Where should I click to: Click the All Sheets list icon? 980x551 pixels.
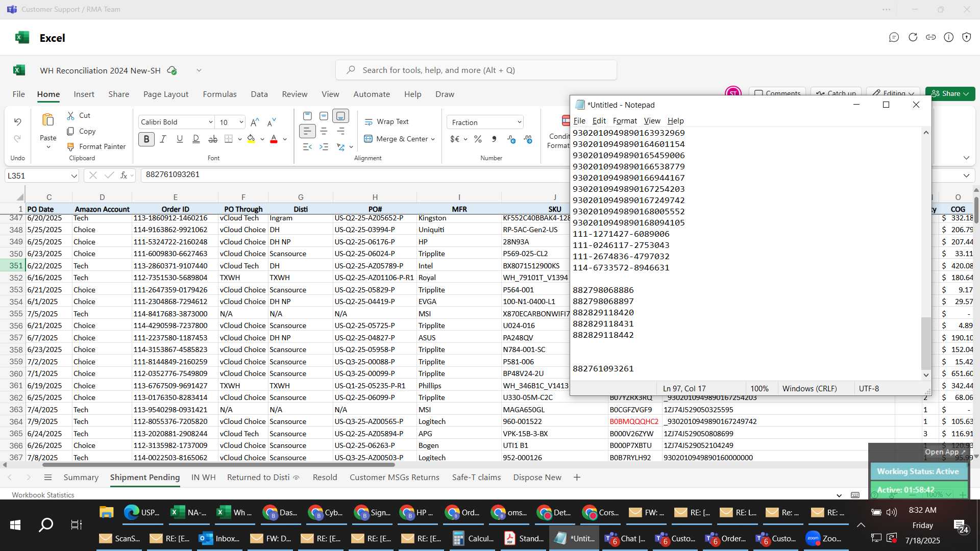pos(48,478)
